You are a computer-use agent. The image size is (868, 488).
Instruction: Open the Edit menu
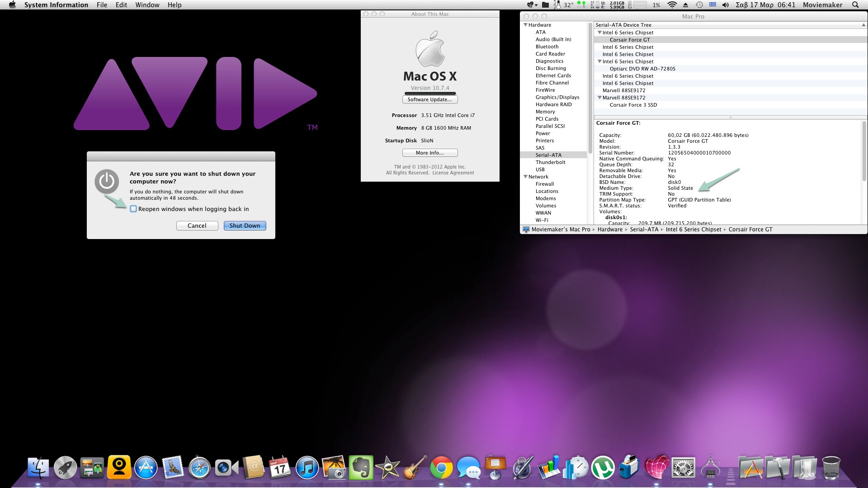coord(121,5)
